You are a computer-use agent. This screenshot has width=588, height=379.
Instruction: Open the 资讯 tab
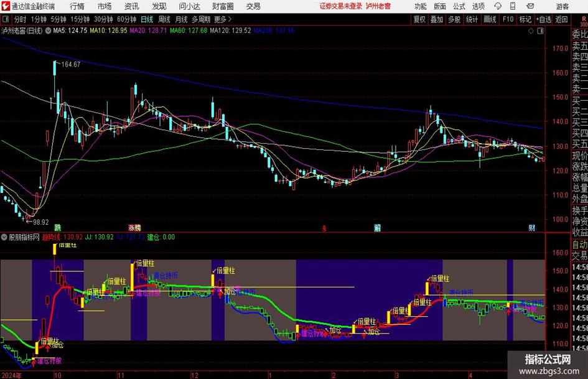click(x=132, y=6)
